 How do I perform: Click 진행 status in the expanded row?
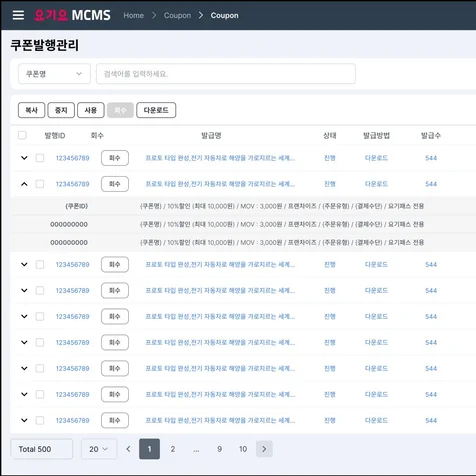[330, 184]
